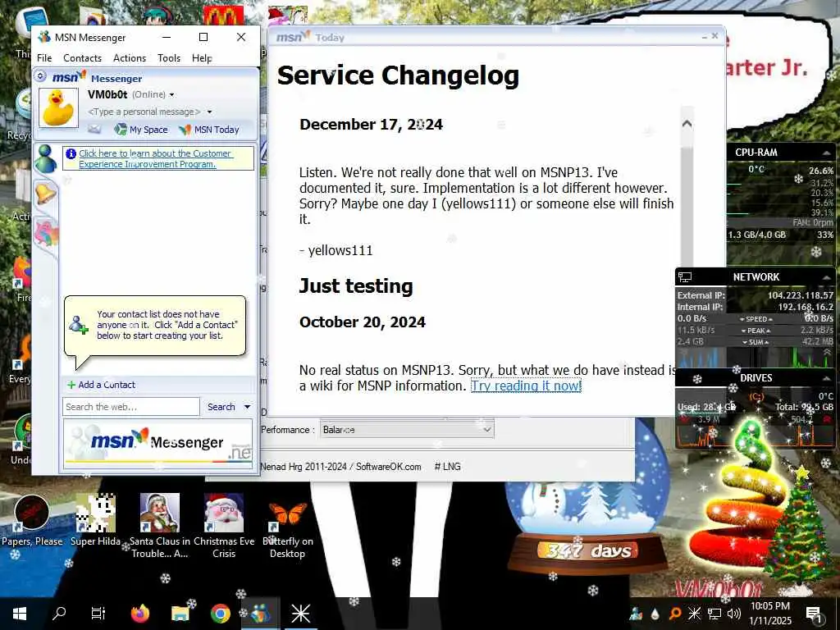This screenshot has width=840, height=630.
Task: Click the Search button
Action: tap(221, 407)
